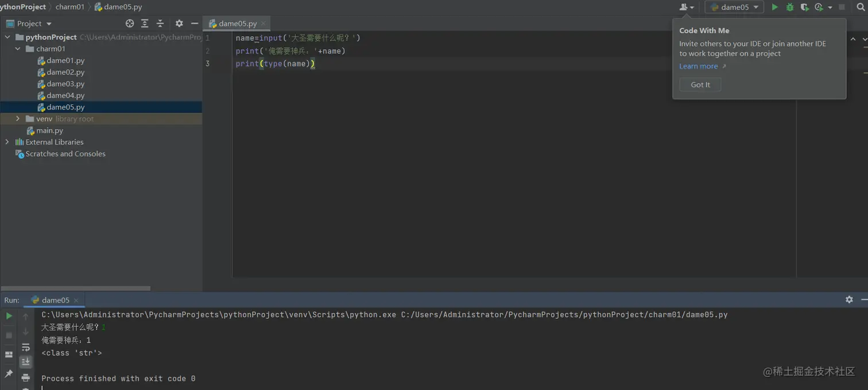The height and width of the screenshot is (390, 868).
Task: Expand External Libraries node
Action: [7, 142]
